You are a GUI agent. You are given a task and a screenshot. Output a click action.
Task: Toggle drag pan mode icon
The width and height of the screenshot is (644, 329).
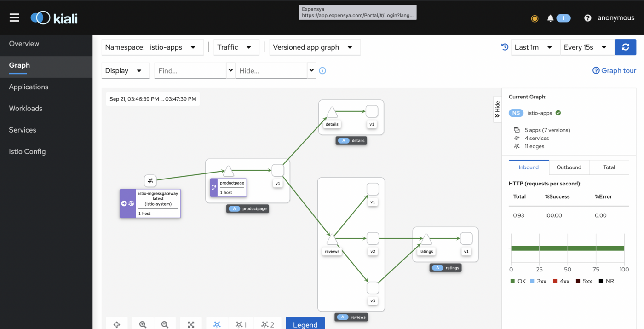point(117,324)
